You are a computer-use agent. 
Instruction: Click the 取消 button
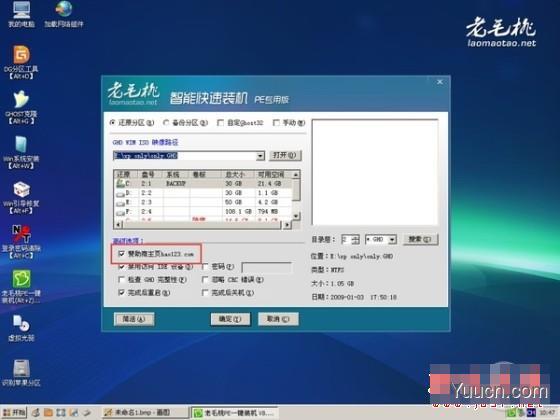tap(278, 319)
